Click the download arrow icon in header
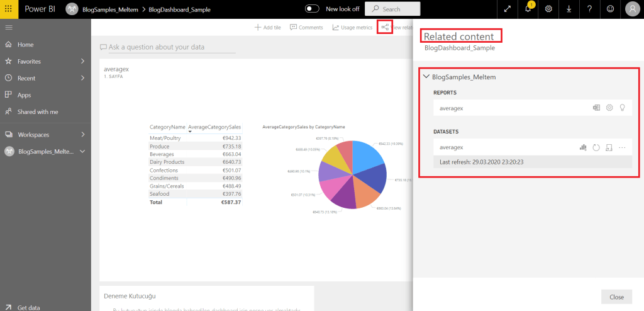This screenshot has height=311, width=644. point(569,9)
